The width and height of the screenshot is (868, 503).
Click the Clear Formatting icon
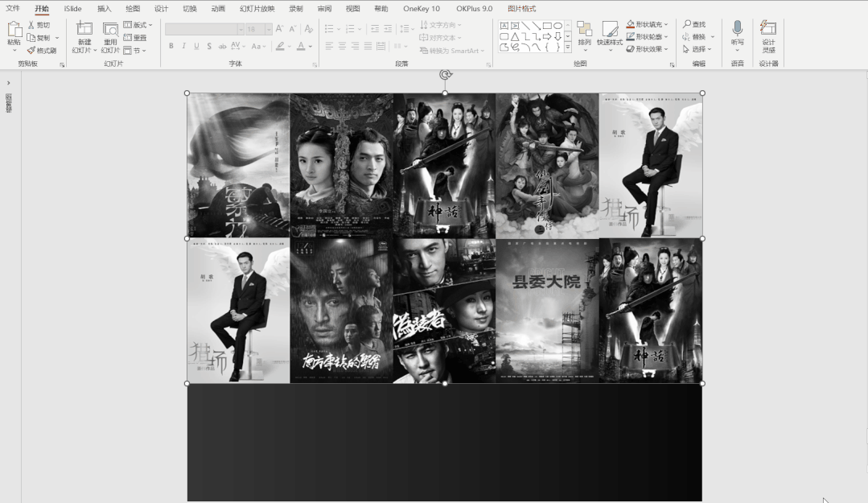coord(309,29)
